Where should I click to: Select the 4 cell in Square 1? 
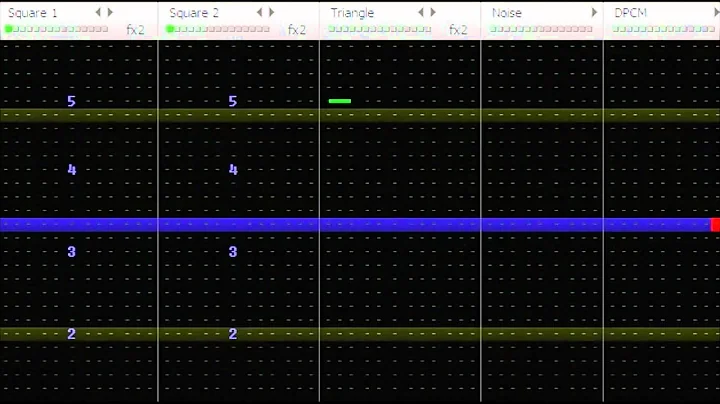(x=72, y=170)
